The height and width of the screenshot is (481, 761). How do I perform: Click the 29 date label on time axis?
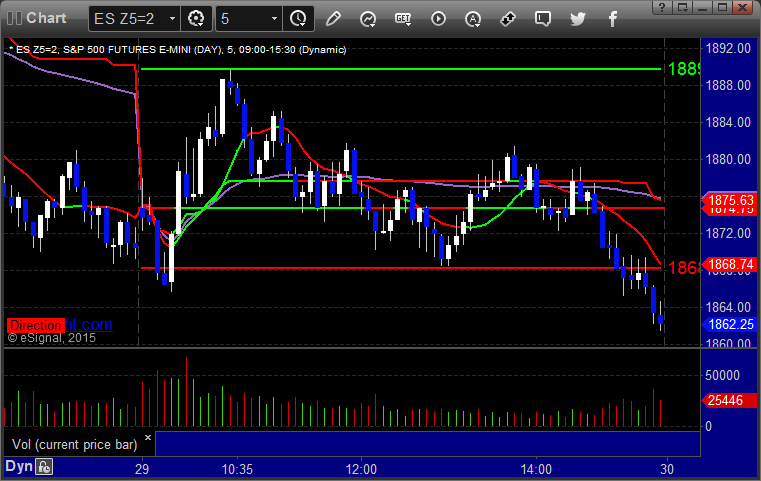click(142, 469)
